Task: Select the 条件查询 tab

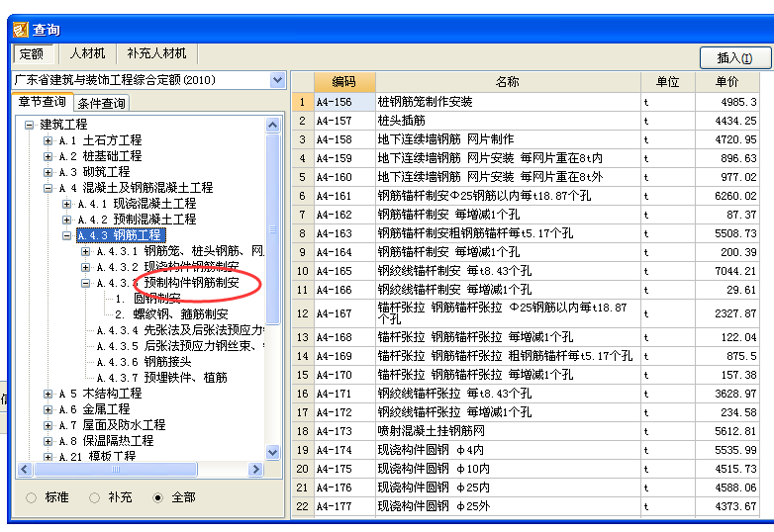Action: coord(101,103)
